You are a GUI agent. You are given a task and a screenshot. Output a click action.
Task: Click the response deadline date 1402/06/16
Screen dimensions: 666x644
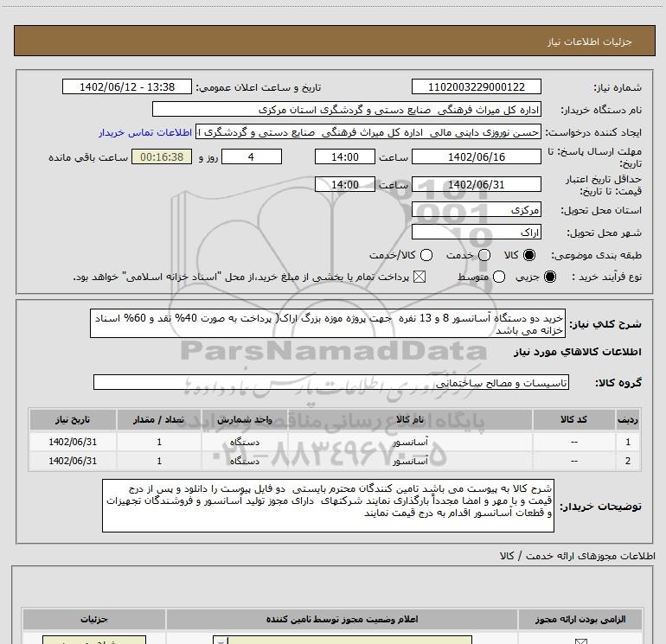[x=476, y=156]
